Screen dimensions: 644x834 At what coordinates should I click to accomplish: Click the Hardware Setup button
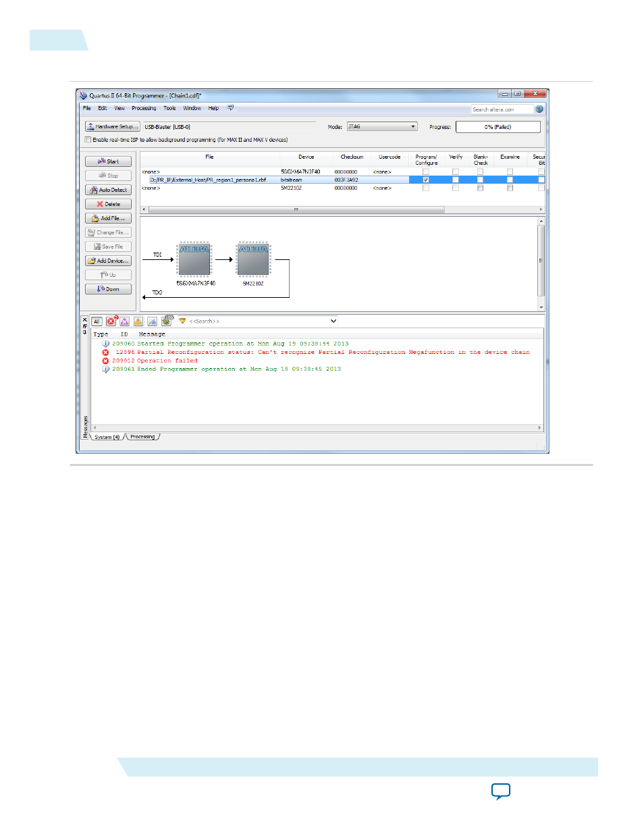[x=113, y=127]
